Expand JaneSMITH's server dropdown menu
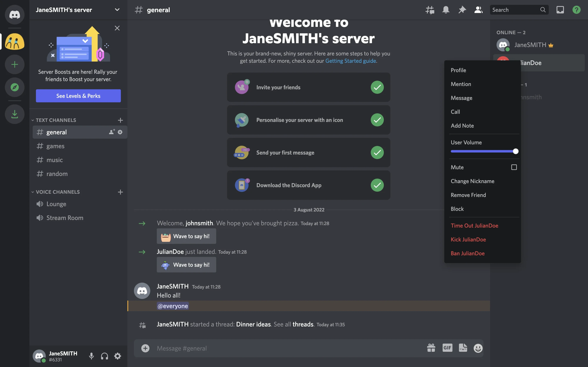 (x=117, y=10)
